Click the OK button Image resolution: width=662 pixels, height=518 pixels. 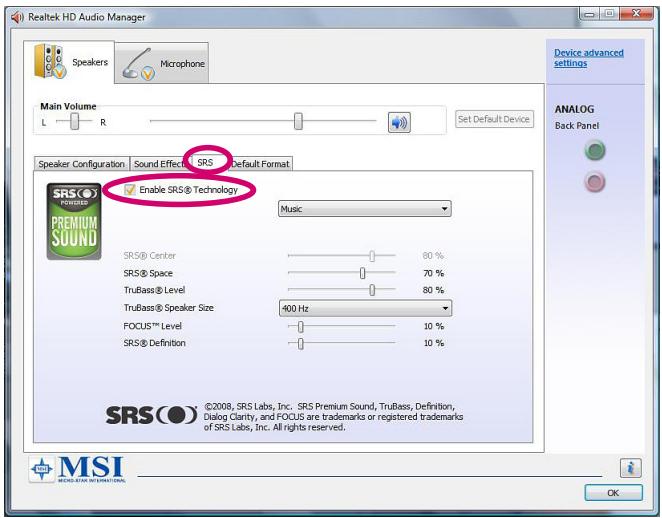click(x=613, y=493)
